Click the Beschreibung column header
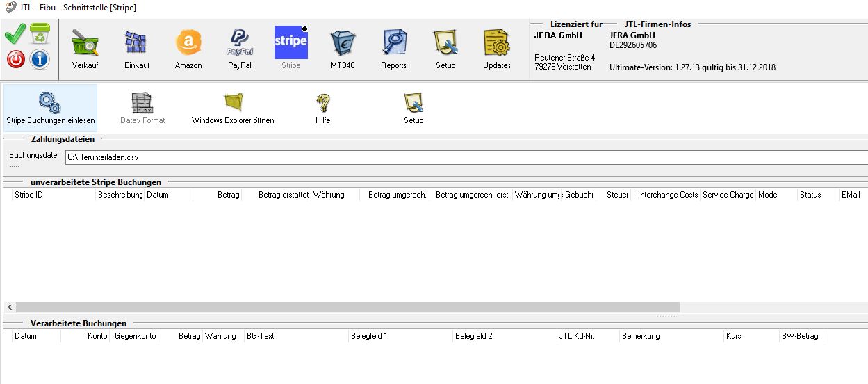868x384 pixels. pos(120,195)
